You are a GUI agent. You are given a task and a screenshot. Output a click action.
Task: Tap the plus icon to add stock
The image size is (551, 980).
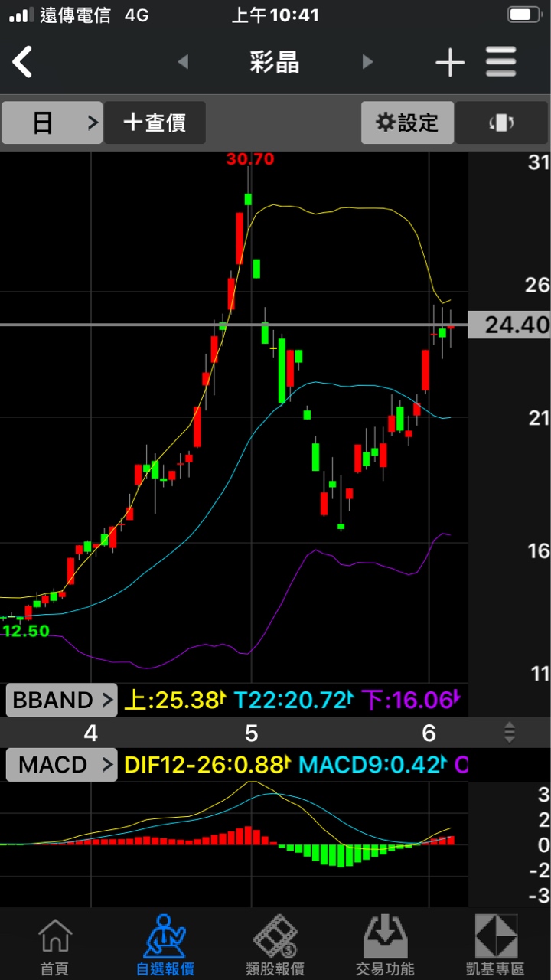[449, 62]
